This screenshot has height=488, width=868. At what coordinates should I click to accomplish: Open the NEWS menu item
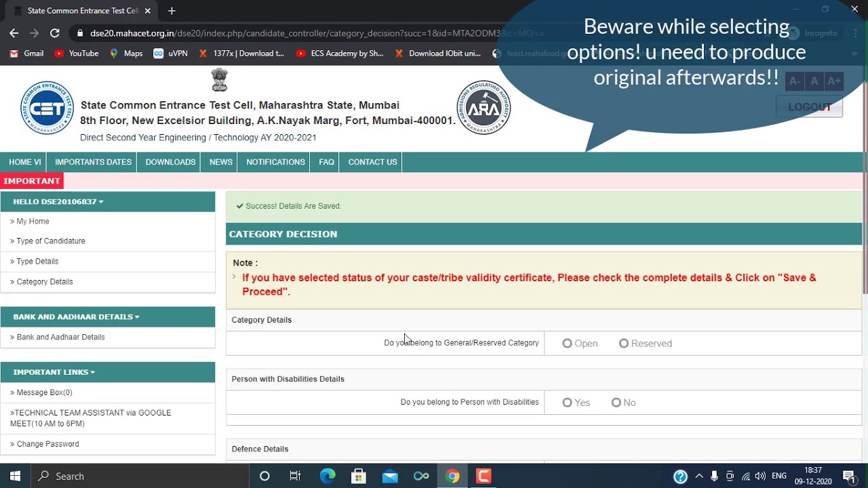221,162
